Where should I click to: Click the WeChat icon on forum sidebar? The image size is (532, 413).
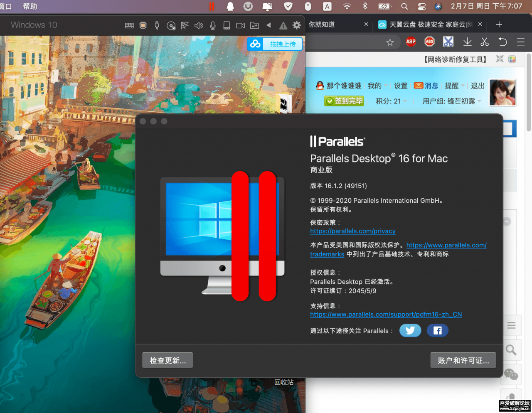pyautogui.click(x=511, y=374)
